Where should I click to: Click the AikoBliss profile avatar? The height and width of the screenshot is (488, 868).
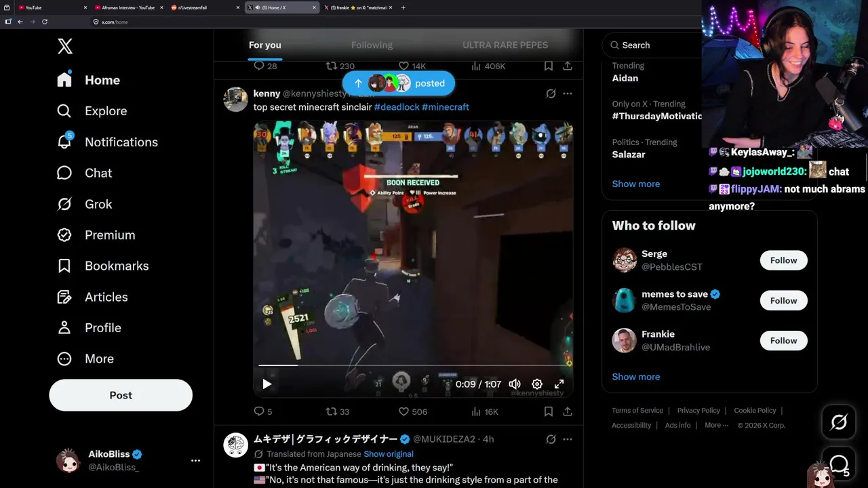(68, 460)
